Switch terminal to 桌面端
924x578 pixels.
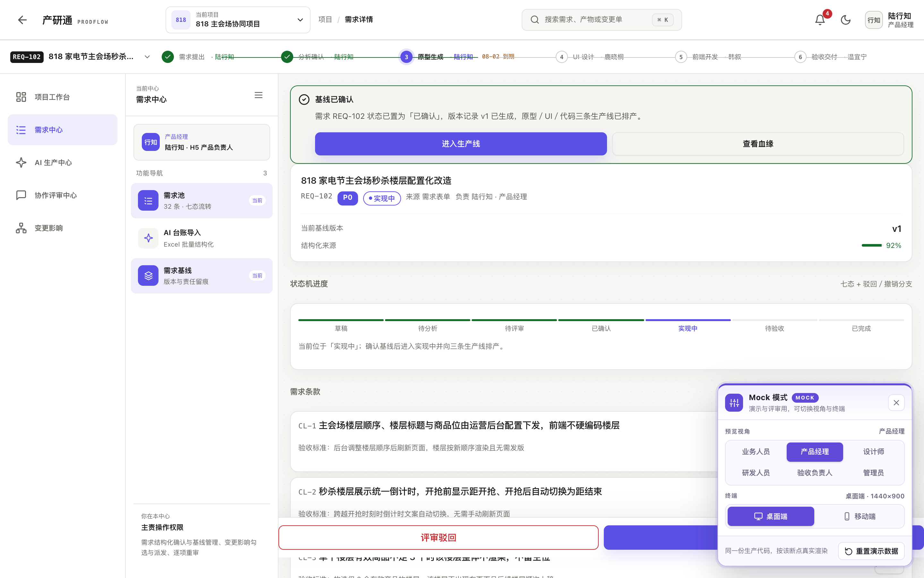tap(771, 516)
